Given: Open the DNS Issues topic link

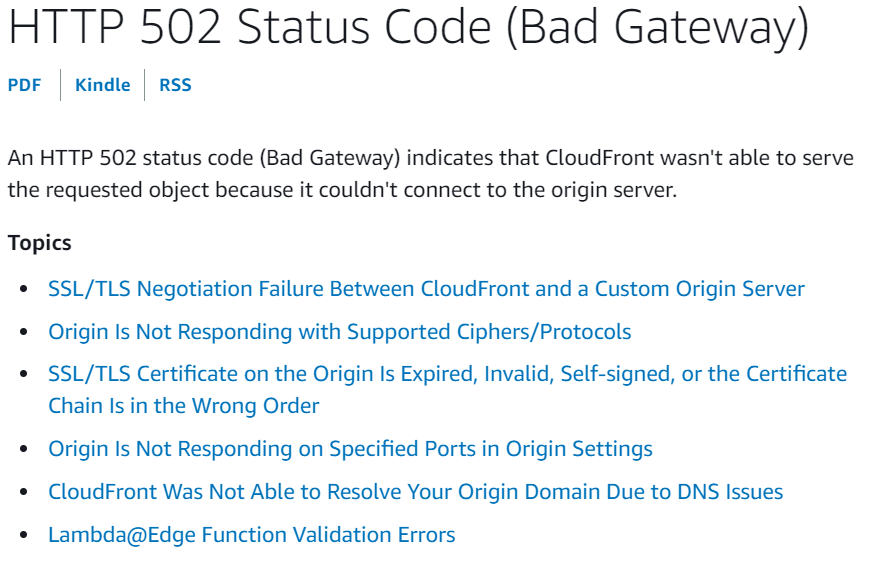Looking at the screenshot, I should click(415, 492).
